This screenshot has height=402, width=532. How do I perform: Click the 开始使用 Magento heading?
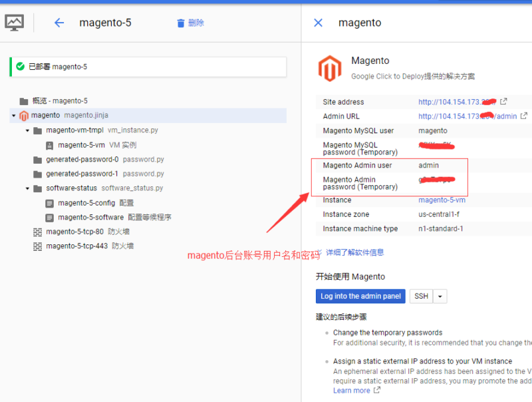350,277
